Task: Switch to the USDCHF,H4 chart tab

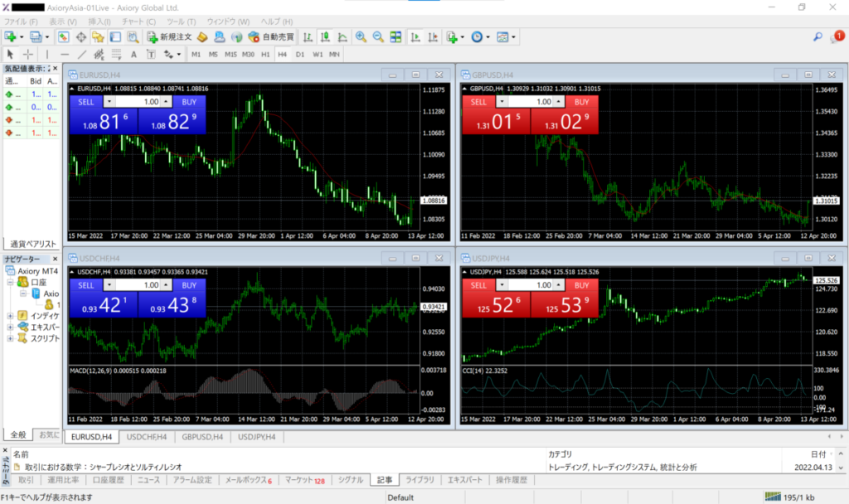Action: tap(147, 437)
